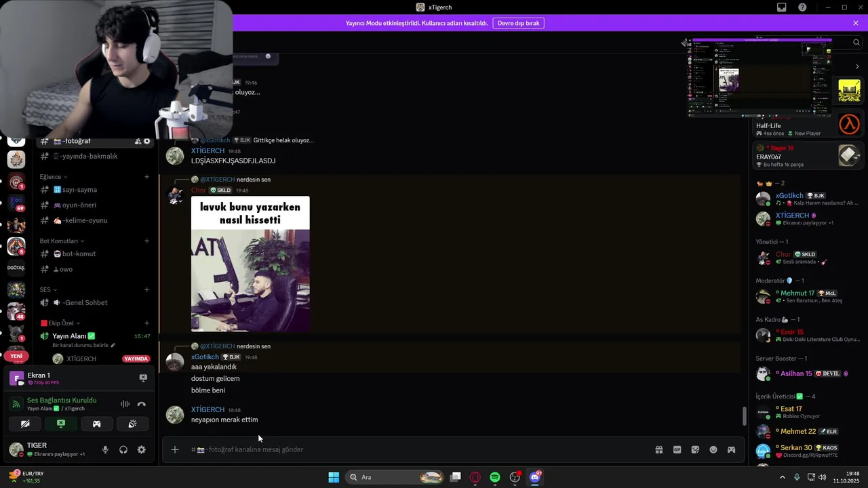Expand the activity panel arrow
This screenshot has height=488, width=868.
857,66
